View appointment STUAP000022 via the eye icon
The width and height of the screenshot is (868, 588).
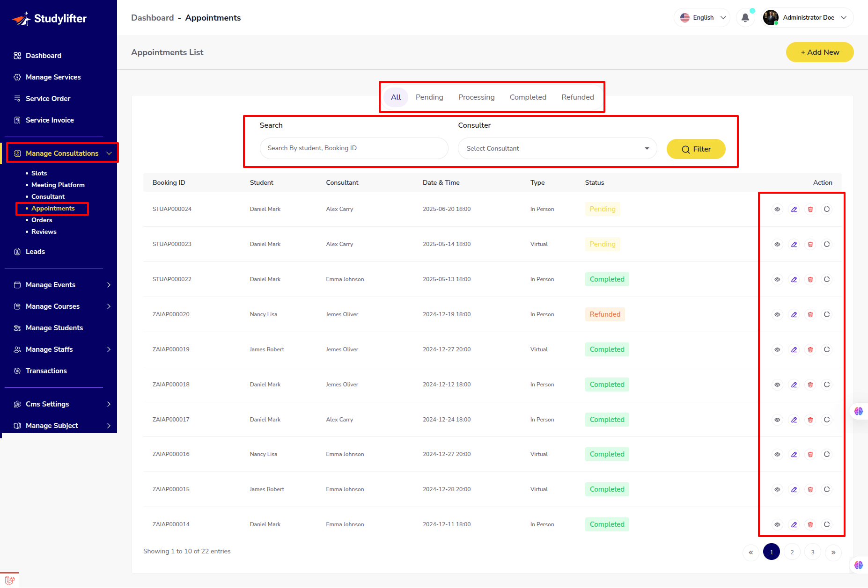[777, 279]
